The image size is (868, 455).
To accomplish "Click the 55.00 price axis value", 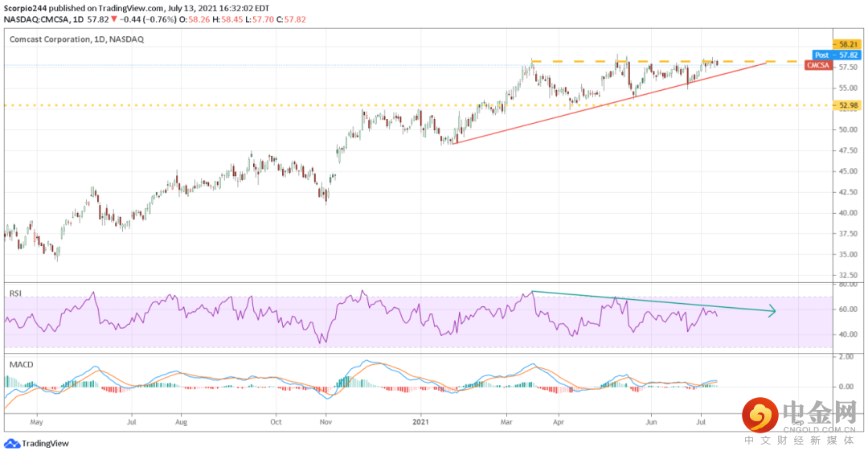I will (x=848, y=88).
